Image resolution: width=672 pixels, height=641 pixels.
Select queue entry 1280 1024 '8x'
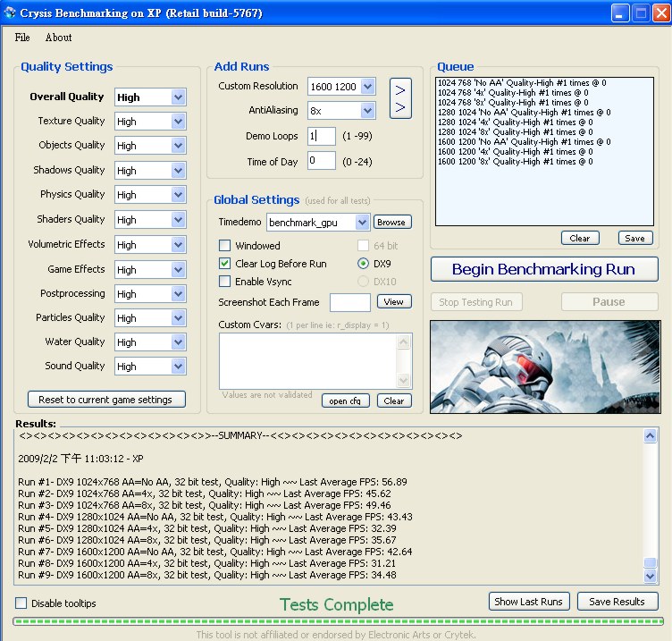515,132
